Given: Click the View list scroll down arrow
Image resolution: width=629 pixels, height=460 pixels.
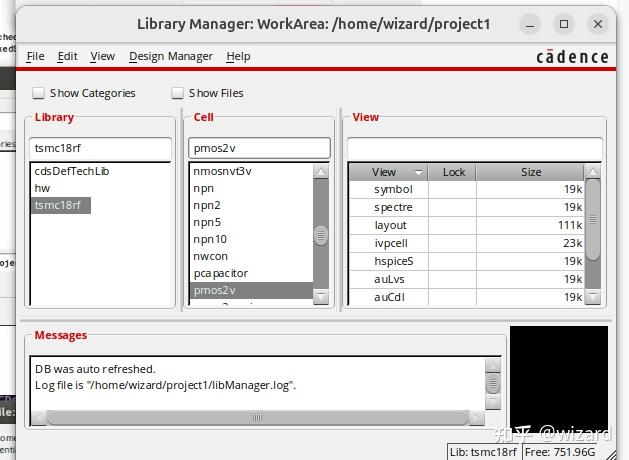Looking at the screenshot, I should point(592,297).
